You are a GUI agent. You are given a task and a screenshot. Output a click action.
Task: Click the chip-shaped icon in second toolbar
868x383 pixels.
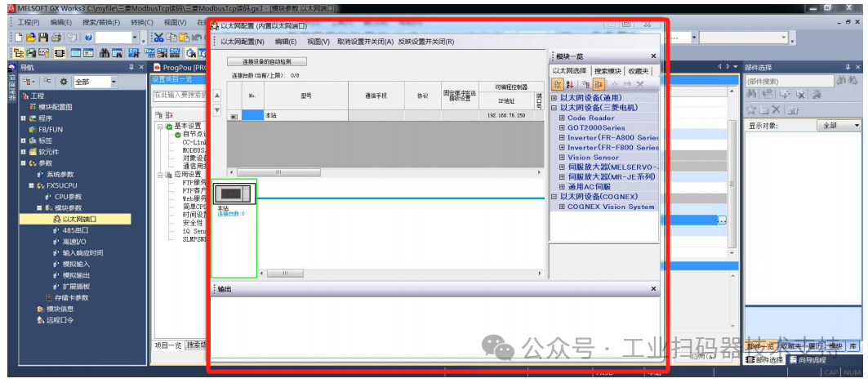point(60,53)
